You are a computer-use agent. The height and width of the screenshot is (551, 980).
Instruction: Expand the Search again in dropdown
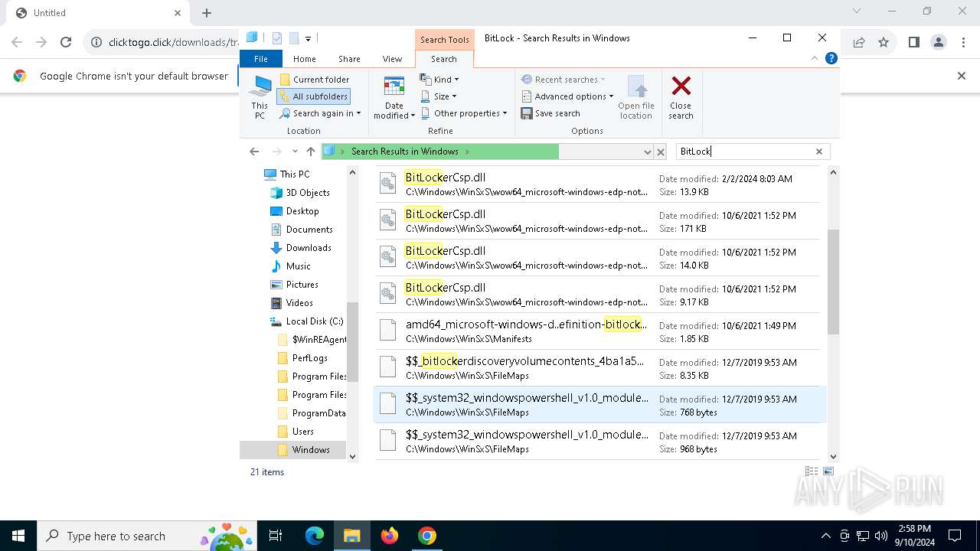click(x=320, y=113)
